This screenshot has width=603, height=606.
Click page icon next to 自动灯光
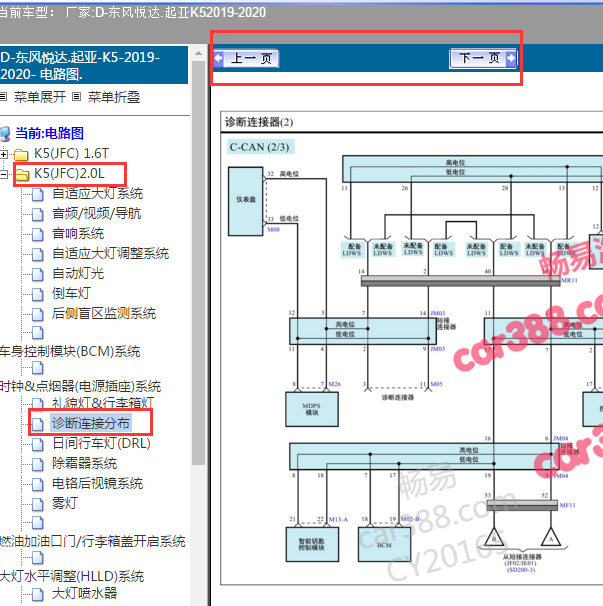[37, 274]
